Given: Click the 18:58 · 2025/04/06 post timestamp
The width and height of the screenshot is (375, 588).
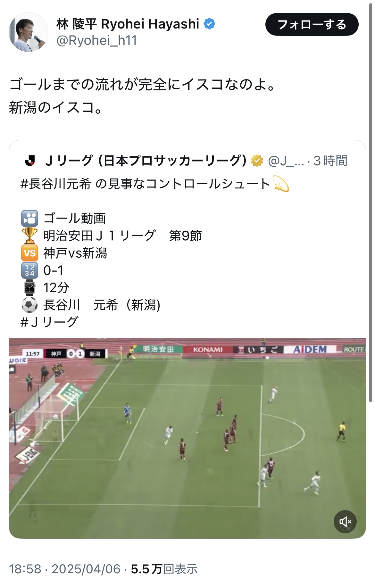Looking at the screenshot, I should coord(64,569).
